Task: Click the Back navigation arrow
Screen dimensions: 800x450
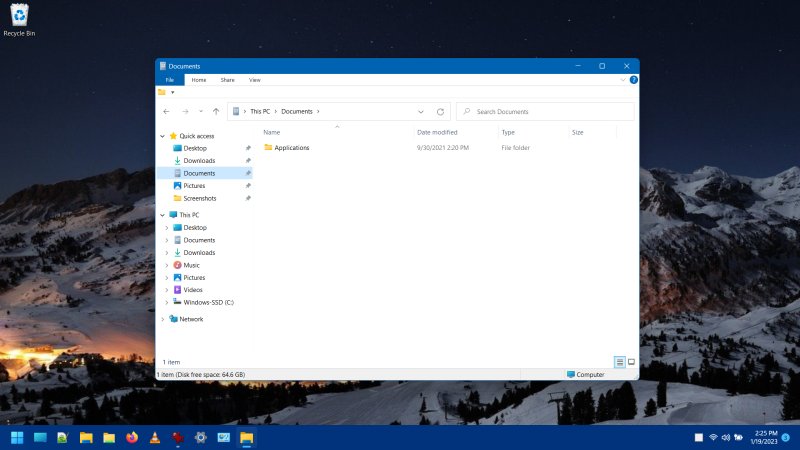Action: point(166,112)
